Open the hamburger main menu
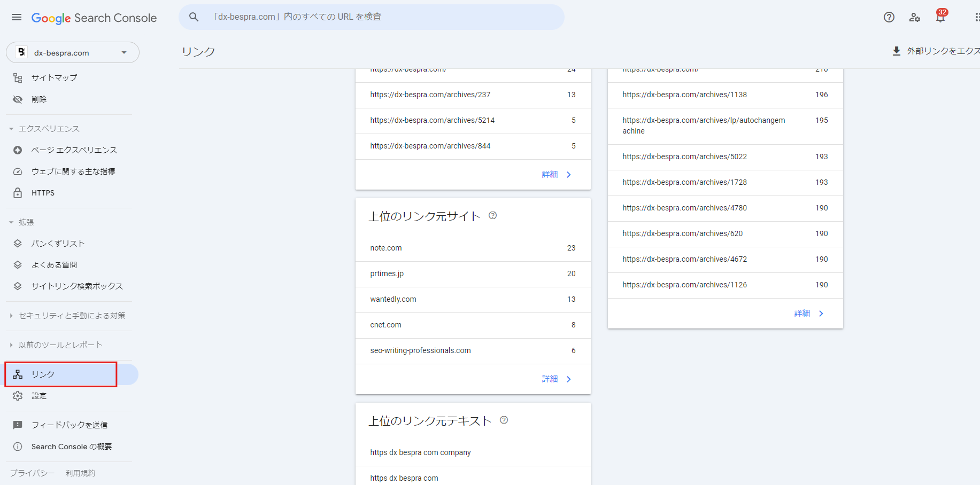 click(x=17, y=18)
